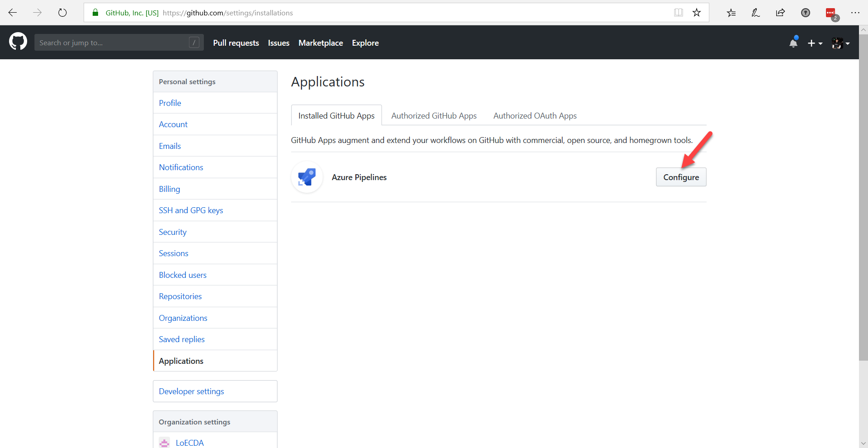Reload the page with refresh icon
The height and width of the screenshot is (448, 868).
62,13
